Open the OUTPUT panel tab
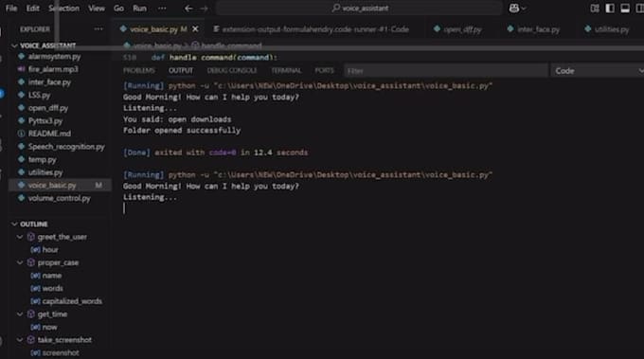Screen dimensions: 644x359 tap(181, 71)
